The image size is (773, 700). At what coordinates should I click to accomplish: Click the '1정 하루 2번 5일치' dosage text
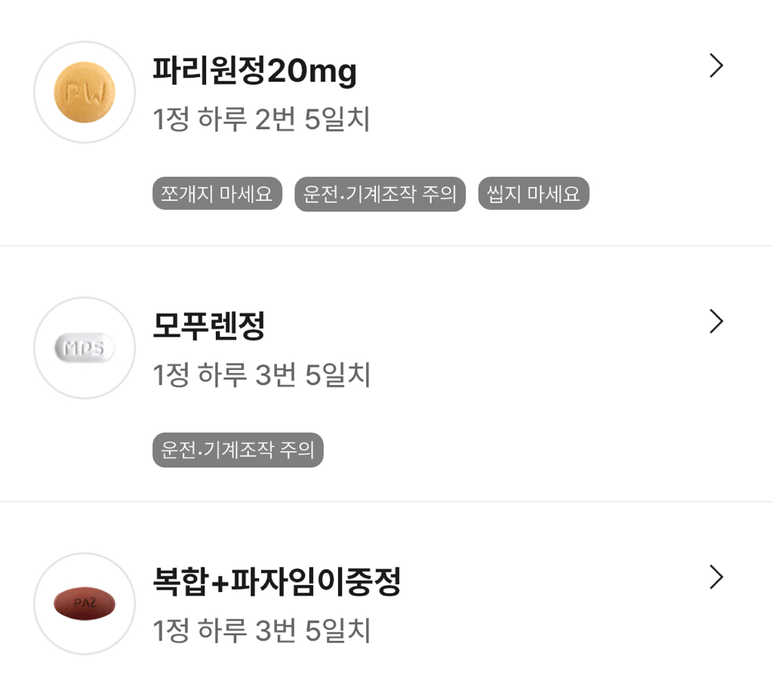[261, 119]
